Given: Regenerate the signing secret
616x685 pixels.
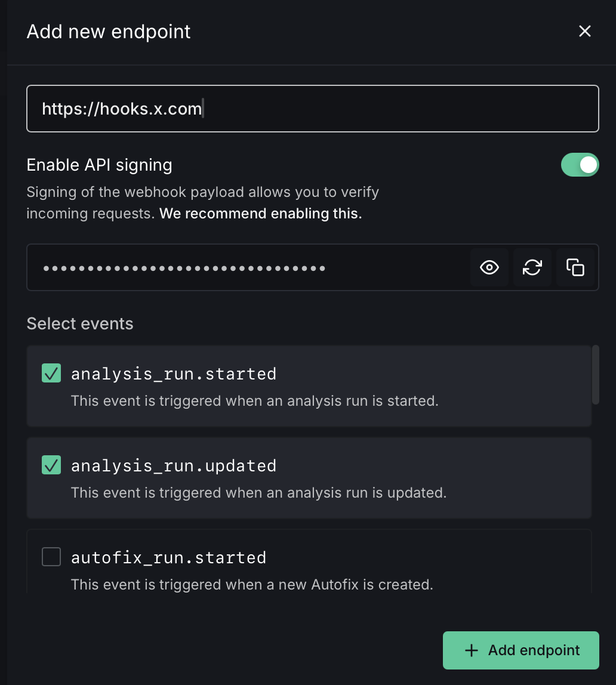Looking at the screenshot, I should tap(532, 267).
